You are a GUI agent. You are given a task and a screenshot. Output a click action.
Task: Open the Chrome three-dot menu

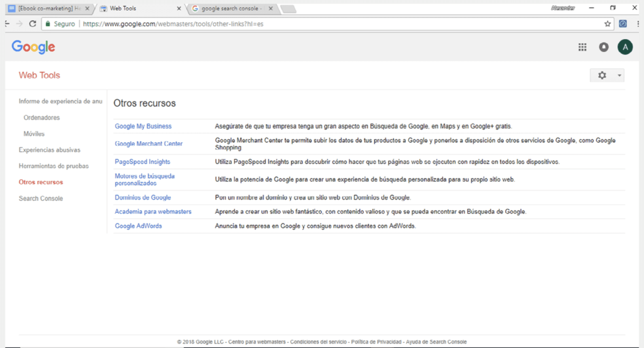click(638, 24)
